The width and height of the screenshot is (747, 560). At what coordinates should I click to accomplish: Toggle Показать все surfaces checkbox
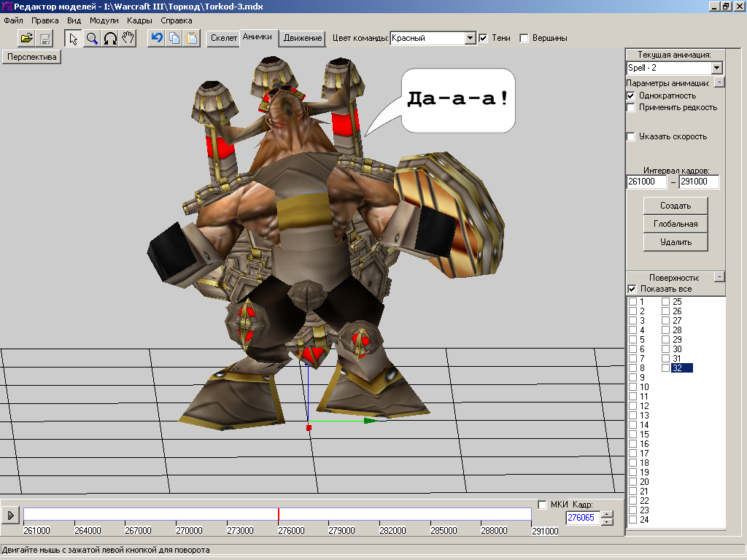pyautogui.click(x=632, y=289)
